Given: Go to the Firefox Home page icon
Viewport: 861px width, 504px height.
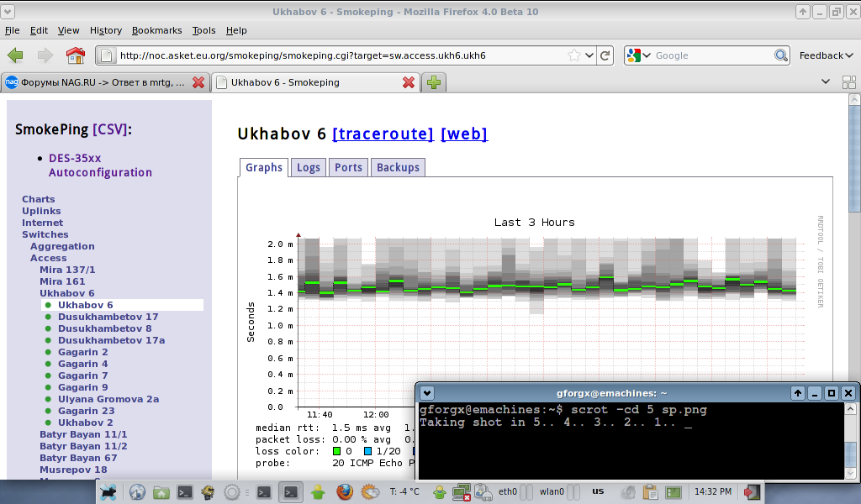Looking at the screenshot, I should (76, 55).
